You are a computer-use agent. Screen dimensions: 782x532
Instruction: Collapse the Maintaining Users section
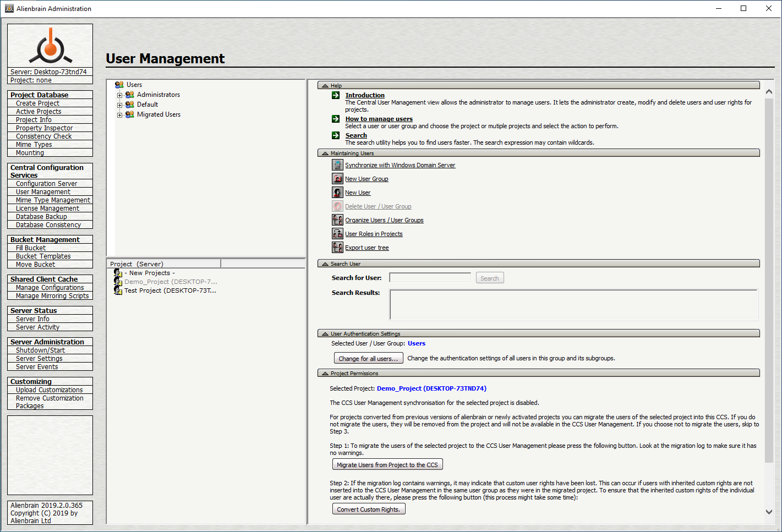click(x=325, y=153)
